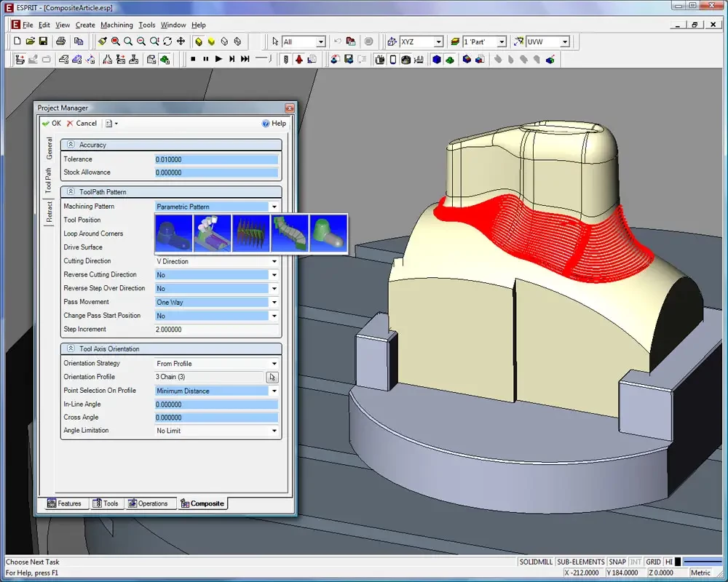Collapse the Tool Axis Orientation section
The height and width of the screenshot is (582, 728).
(x=71, y=348)
